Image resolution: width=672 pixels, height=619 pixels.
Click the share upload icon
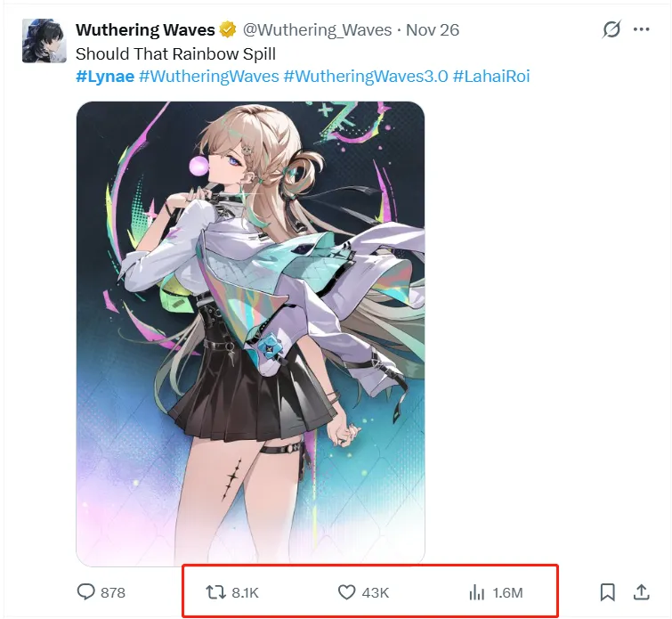641,592
